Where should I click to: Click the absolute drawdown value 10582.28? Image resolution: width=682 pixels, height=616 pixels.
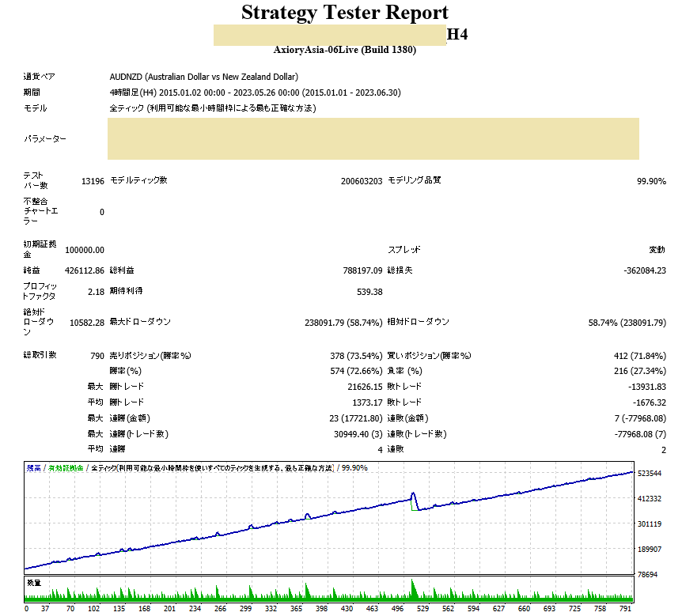[87, 323]
